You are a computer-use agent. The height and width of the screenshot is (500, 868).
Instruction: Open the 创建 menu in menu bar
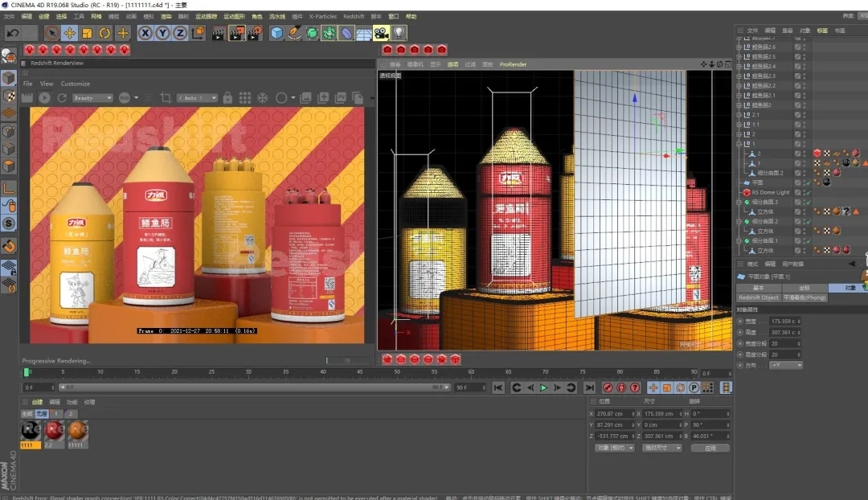pyautogui.click(x=43, y=17)
